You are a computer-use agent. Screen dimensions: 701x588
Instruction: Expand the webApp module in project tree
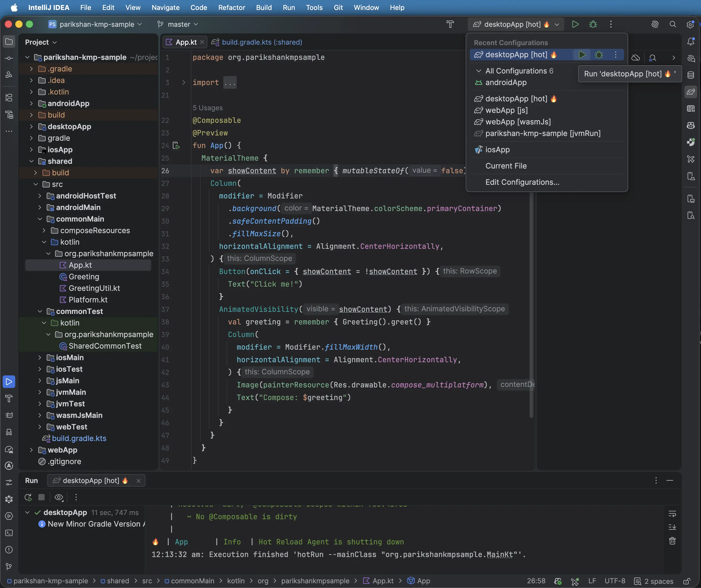click(31, 450)
